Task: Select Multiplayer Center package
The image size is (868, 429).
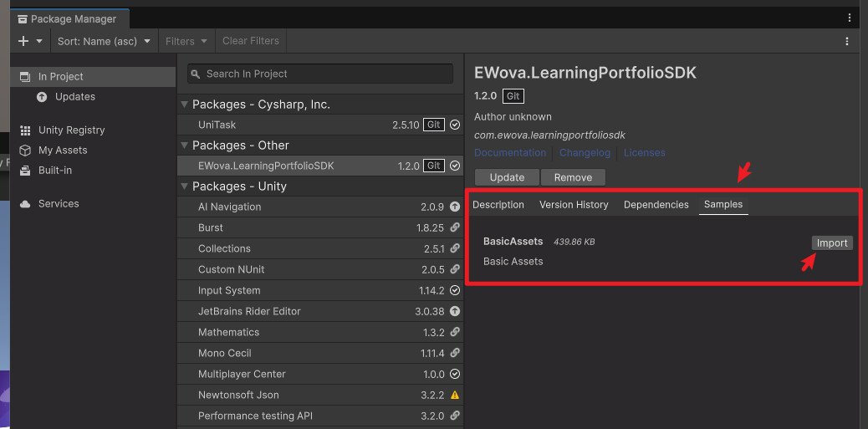Action: pyautogui.click(x=320, y=374)
